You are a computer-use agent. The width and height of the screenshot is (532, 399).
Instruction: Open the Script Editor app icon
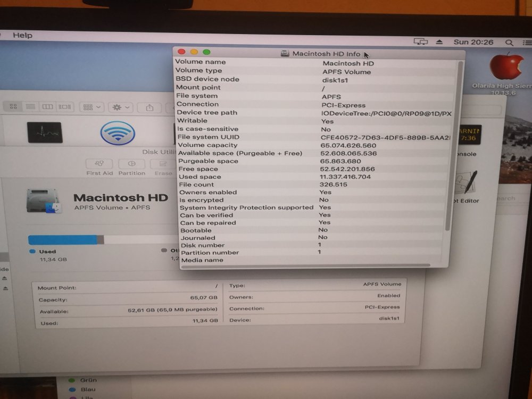467,183
